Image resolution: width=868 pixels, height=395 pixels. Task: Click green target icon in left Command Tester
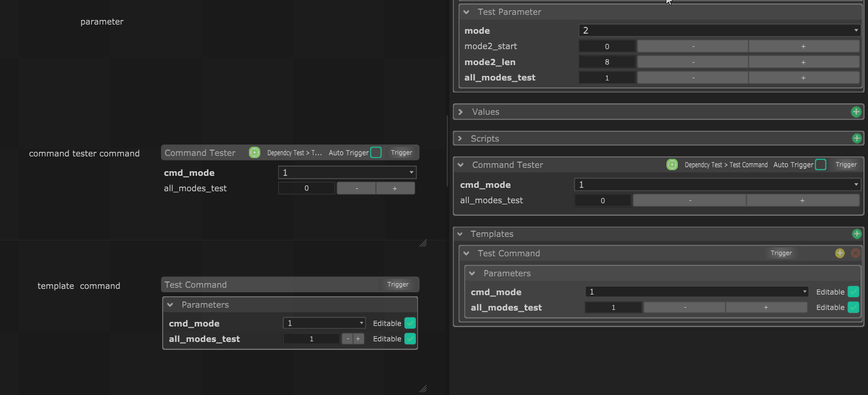[255, 152]
